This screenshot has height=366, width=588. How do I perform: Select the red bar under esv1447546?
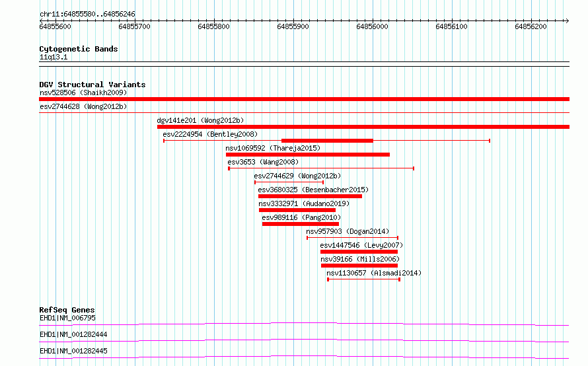pyautogui.click(x=359, y=252)
